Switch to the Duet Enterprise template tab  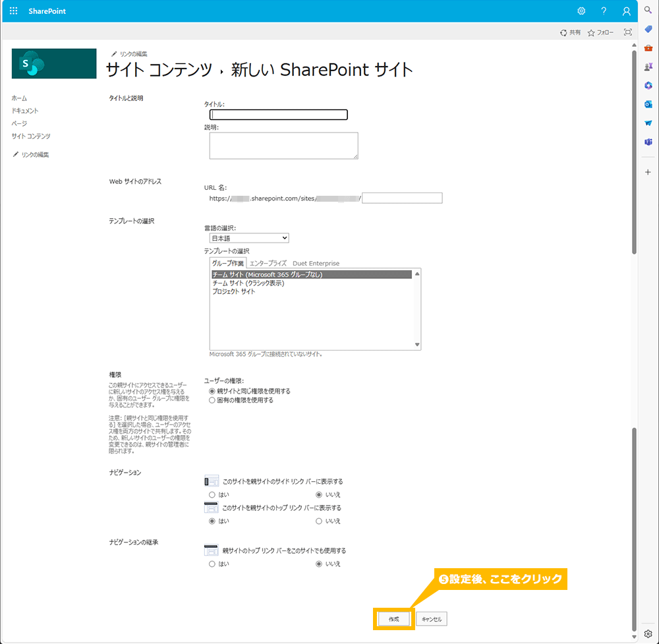pos(316,263)
